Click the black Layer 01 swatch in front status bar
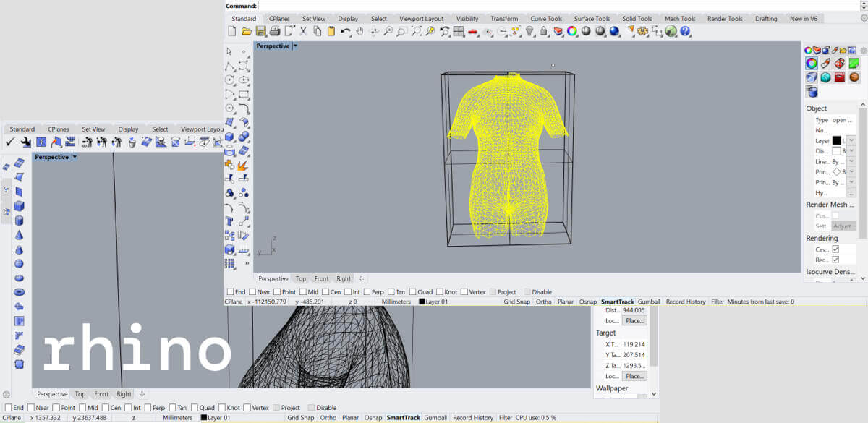The height and width of the screenshot is (423, 868). pos(422,302)
